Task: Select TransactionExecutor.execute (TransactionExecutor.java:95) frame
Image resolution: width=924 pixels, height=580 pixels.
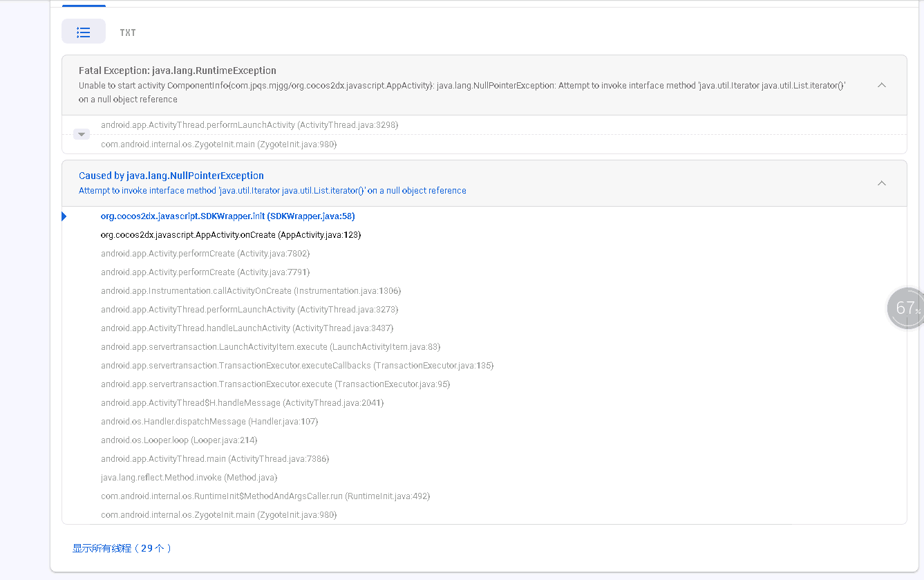Action: (275, 384)
